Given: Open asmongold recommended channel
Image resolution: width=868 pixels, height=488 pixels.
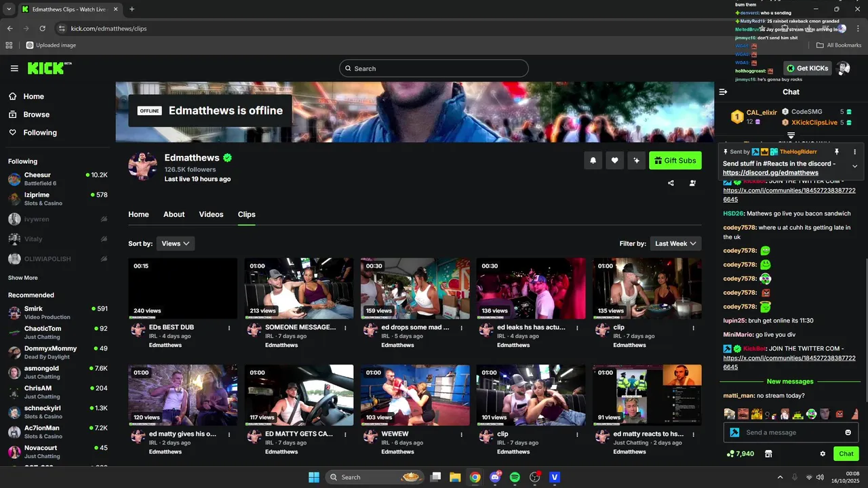Looking at the screenshot, I should (x=58, y=372).
